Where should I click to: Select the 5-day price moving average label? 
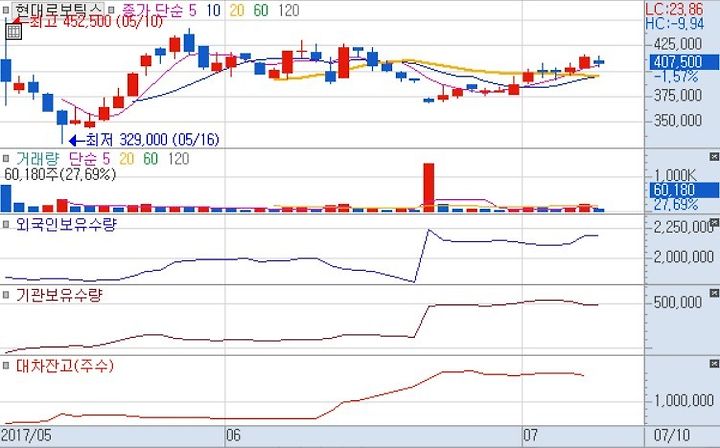[x=191, y=10]
